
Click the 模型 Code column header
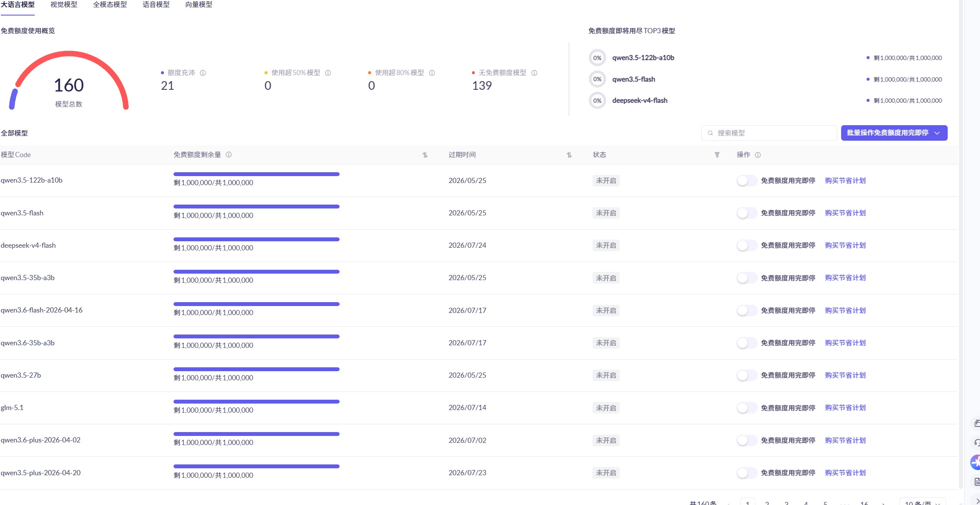(16, 155)
